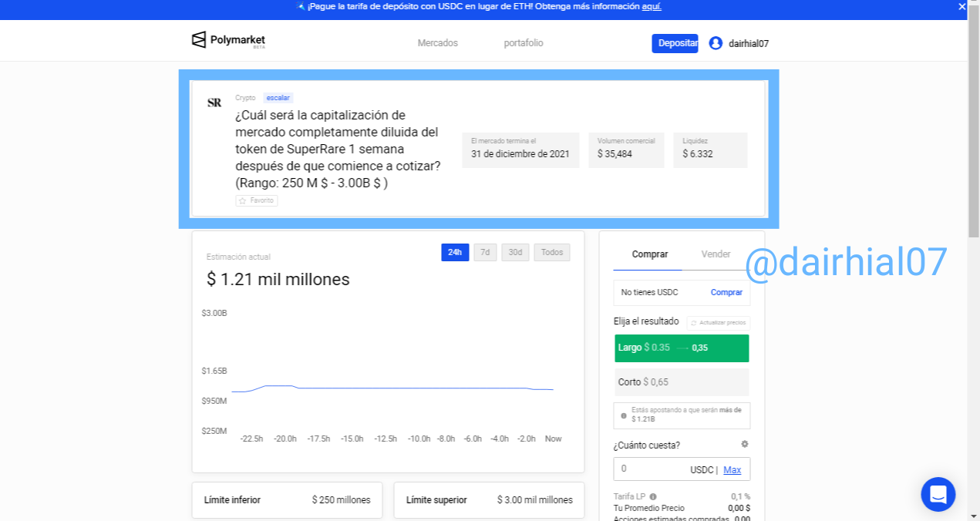Open the Mercados menu

pyautogui.click(x=438, y=43)
